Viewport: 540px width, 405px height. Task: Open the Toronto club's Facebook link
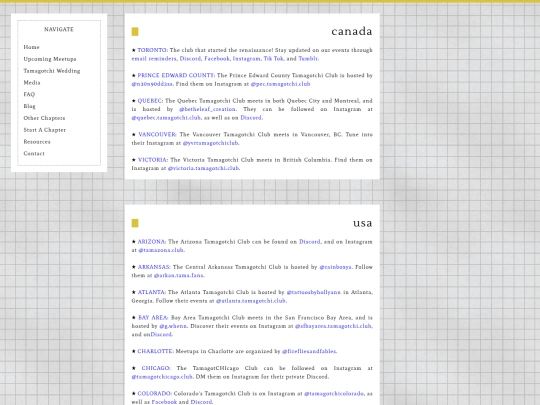click(x=217, y=59)
